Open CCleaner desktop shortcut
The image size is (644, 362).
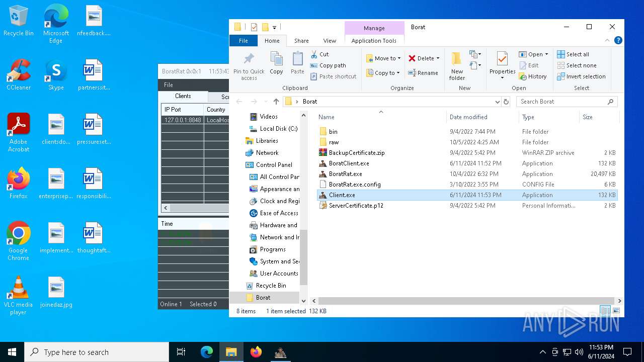19,75
